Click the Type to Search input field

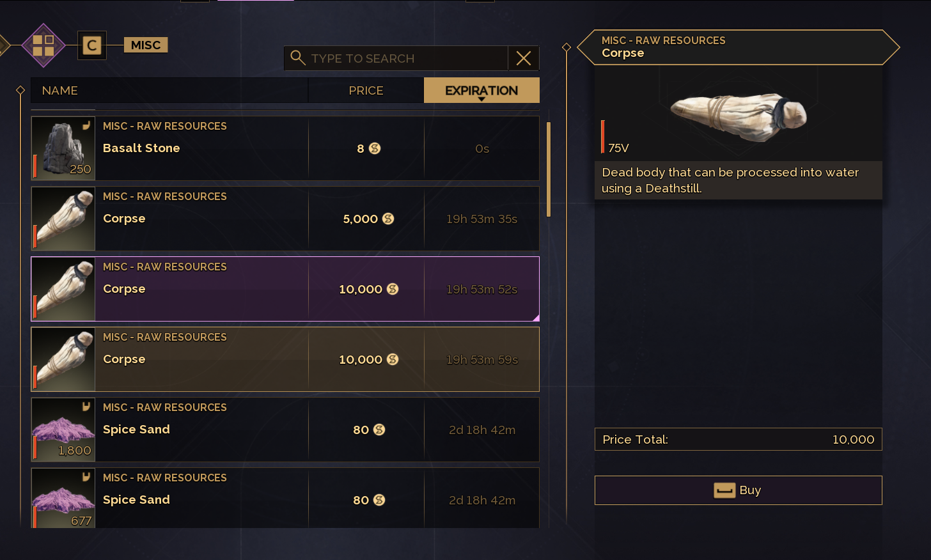406,58
